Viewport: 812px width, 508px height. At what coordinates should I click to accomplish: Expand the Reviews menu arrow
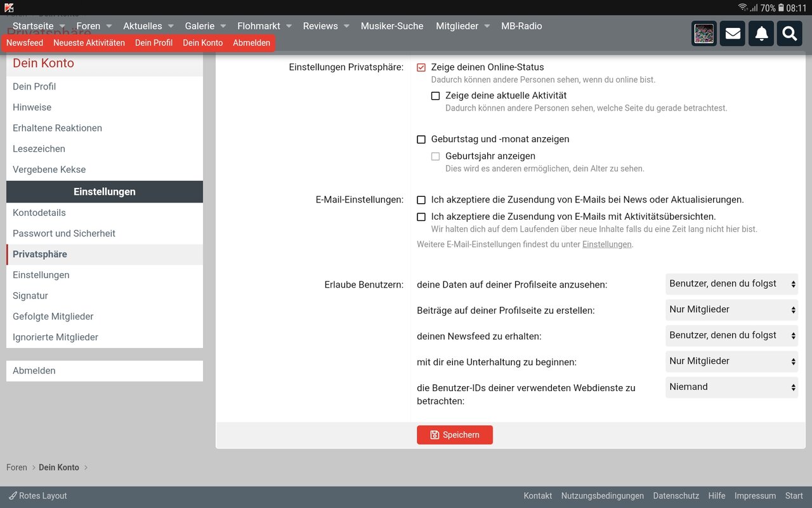346,27
